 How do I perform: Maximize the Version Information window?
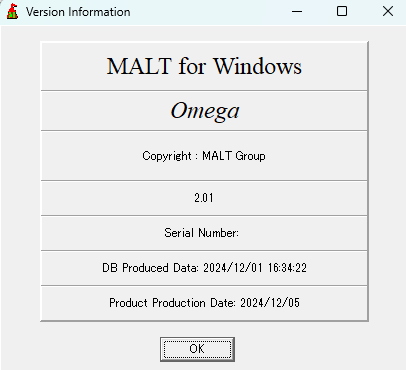coord(342,11)
